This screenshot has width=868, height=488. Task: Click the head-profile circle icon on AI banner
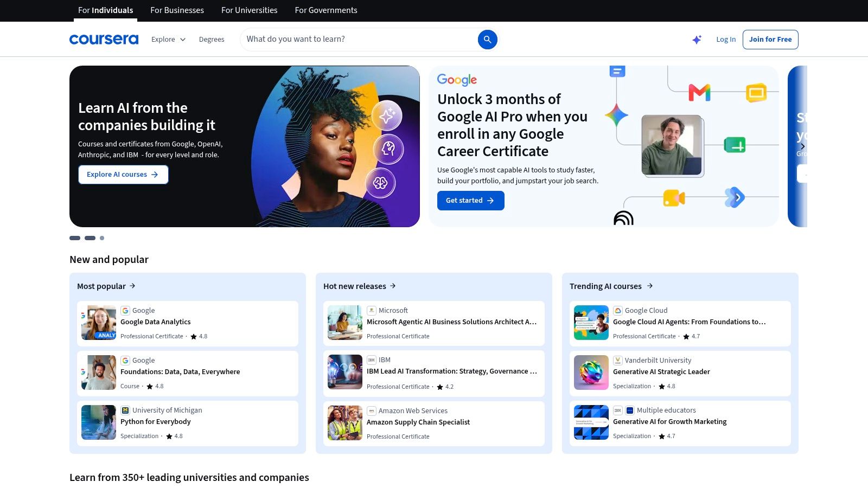coord(388,149)
